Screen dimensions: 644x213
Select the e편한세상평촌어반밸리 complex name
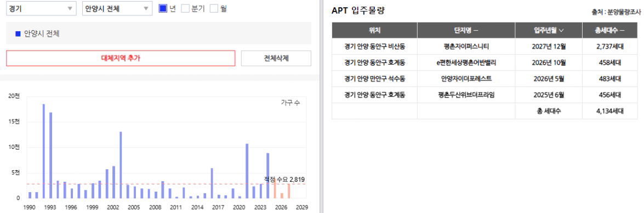(466, 62)
